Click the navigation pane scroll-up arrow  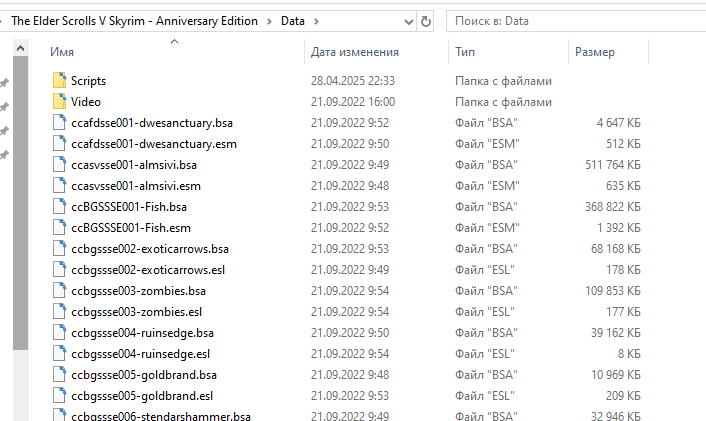pos(20,48)
